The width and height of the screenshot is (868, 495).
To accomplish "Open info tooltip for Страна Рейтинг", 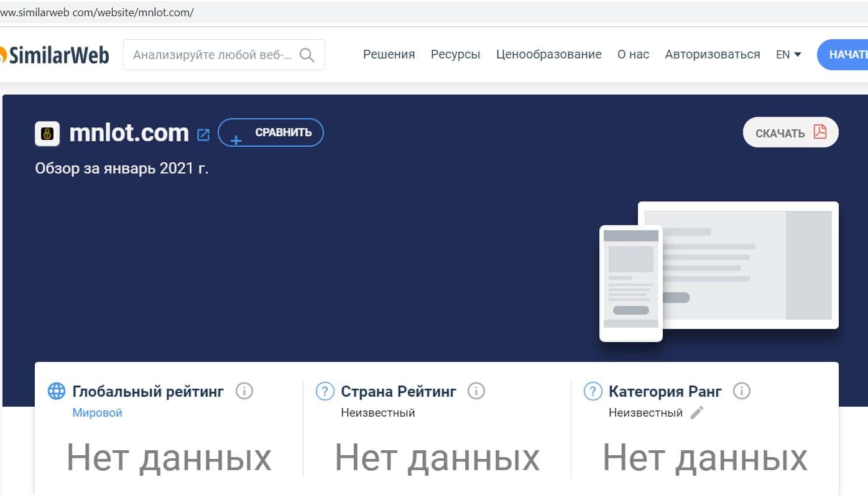I will coord(476,391).
